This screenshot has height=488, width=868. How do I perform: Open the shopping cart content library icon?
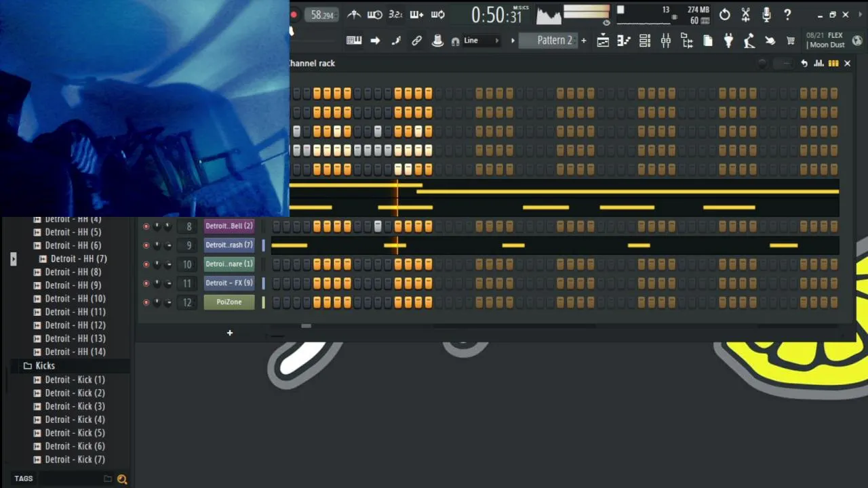[x=791, y=41]
